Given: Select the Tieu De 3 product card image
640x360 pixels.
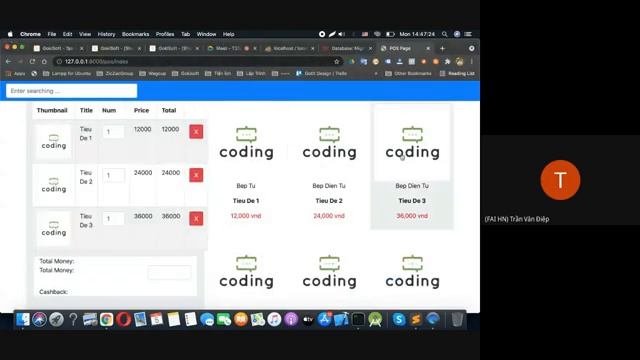Looking at the screenshot, I should (x=412, y=142).
